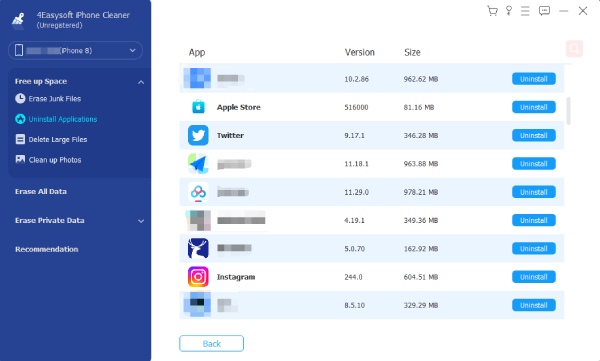
Task: Click the 162.92 MB size value
Action: coord(421,248)
